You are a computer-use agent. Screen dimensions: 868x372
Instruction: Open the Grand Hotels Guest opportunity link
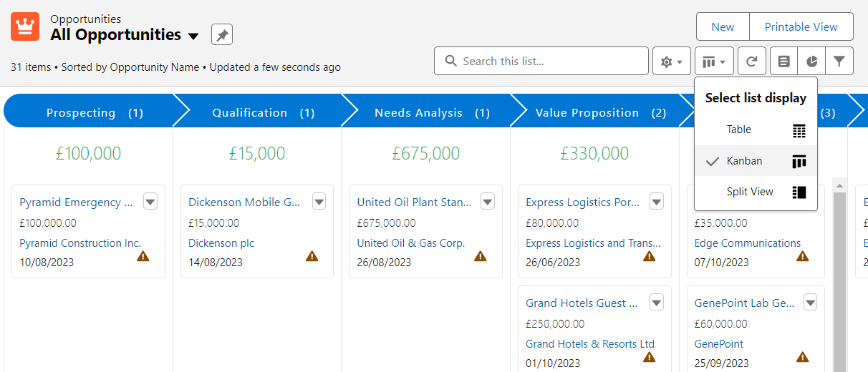(x=582, y=303)
